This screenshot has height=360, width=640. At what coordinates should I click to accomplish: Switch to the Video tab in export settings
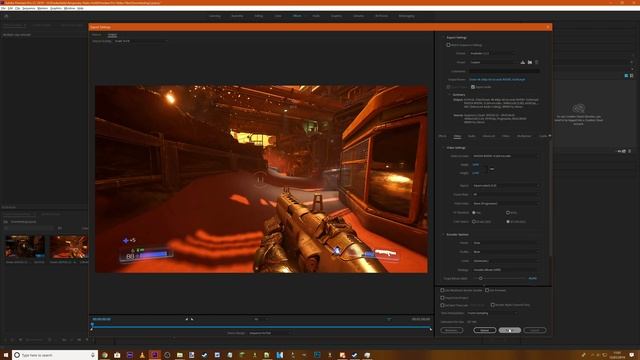[x=457, y=136]
